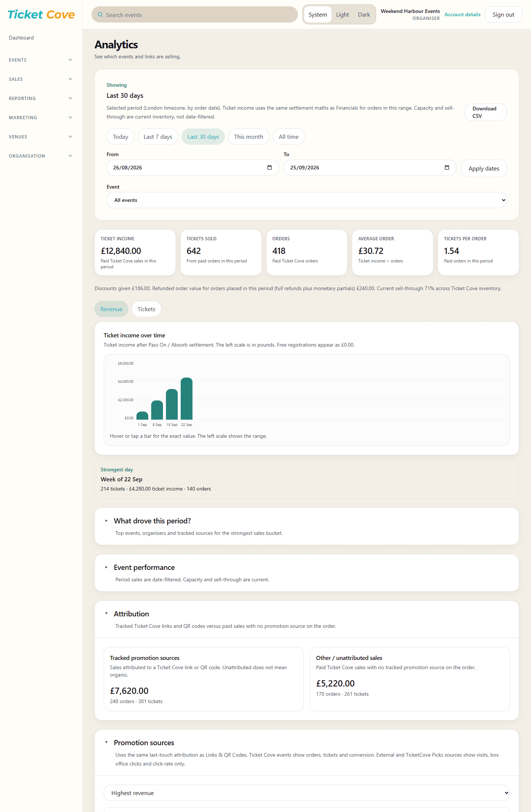This screenshot has height=812, width=531.
Task: Click the To date field 25/09/2026
Action: click(x=370, y=168)
